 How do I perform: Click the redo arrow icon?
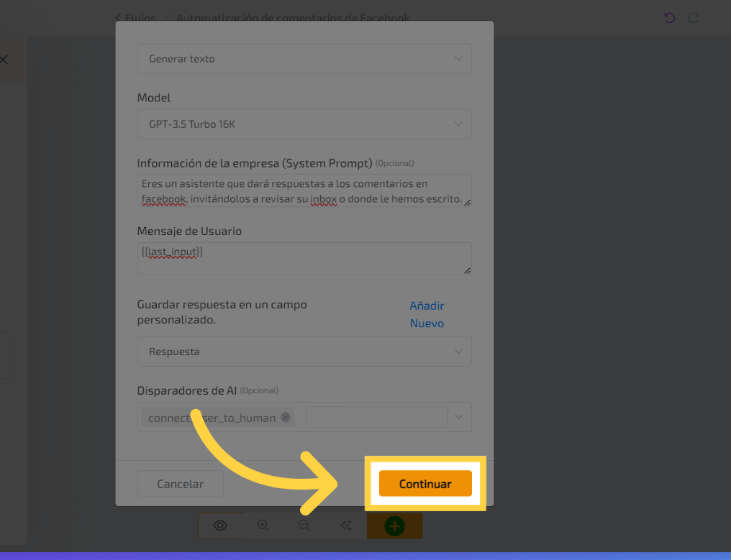pos(694,18)
